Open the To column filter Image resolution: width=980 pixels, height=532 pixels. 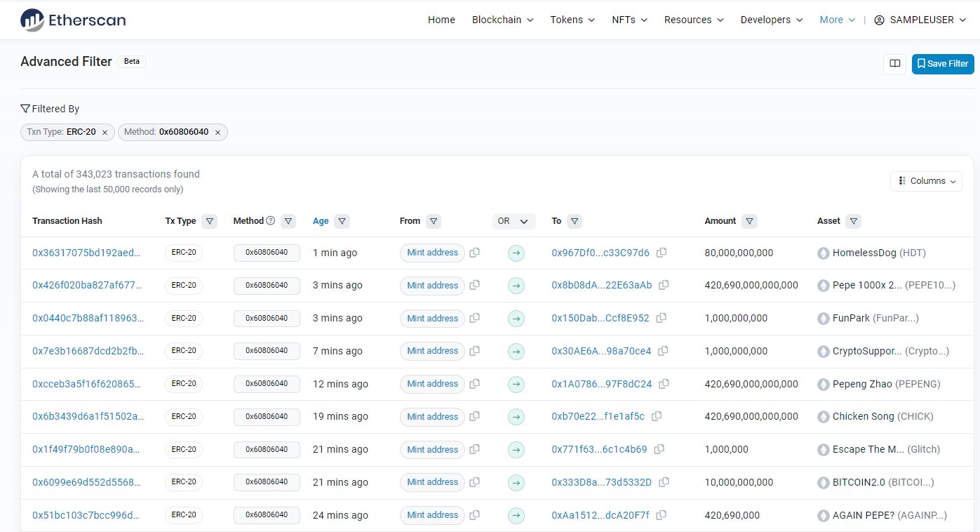575,221
